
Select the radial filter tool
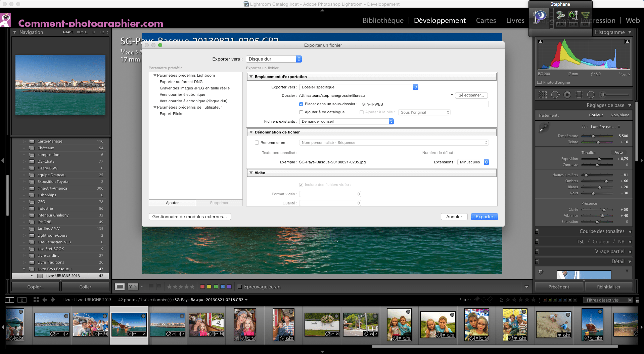pyautogui.click(x=591, y=95)
